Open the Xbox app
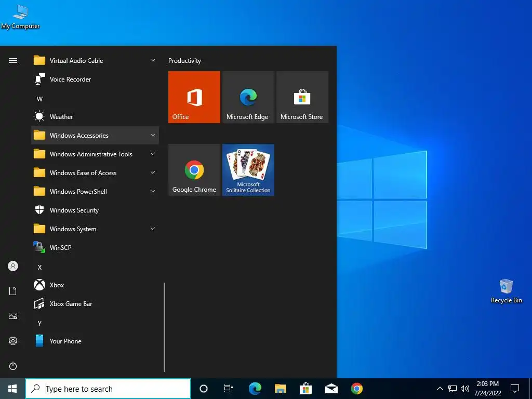Image resolution: width=532 pixels, height=399 pixels. click(x=95, y=285)
